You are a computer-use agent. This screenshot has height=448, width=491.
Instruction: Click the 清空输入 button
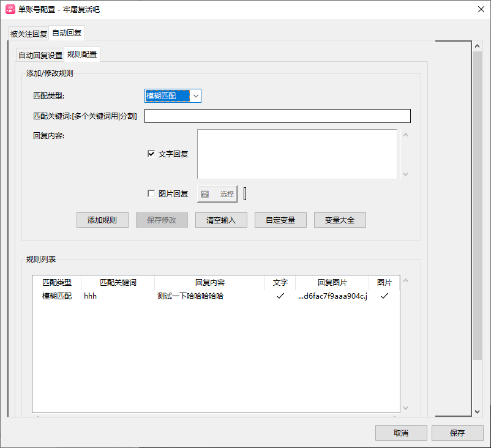point(221,220)
